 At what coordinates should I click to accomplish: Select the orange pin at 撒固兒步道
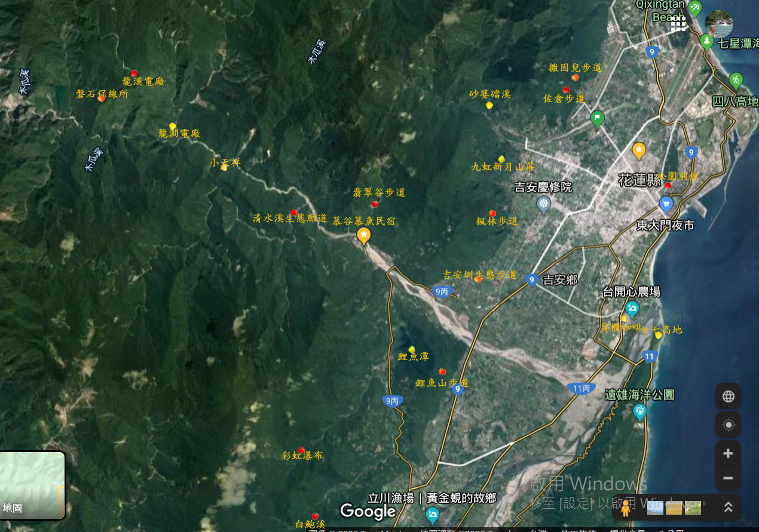575,77
